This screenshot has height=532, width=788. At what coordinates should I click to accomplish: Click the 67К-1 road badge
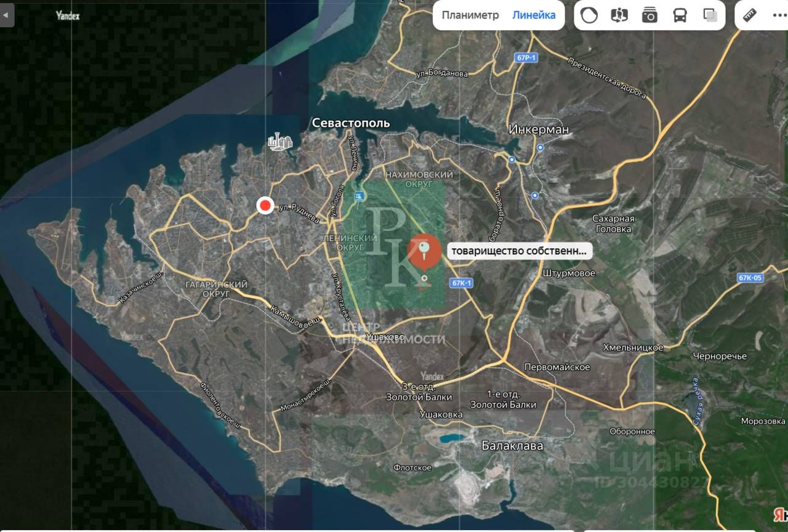click(461, 283)
